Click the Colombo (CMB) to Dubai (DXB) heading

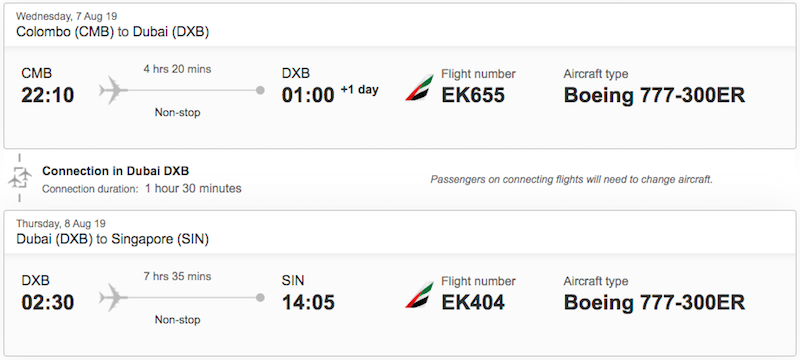tap(113, 32)
